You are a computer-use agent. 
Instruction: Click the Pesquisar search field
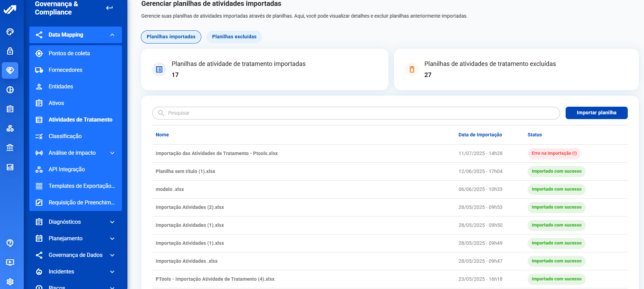coord(356,113)
